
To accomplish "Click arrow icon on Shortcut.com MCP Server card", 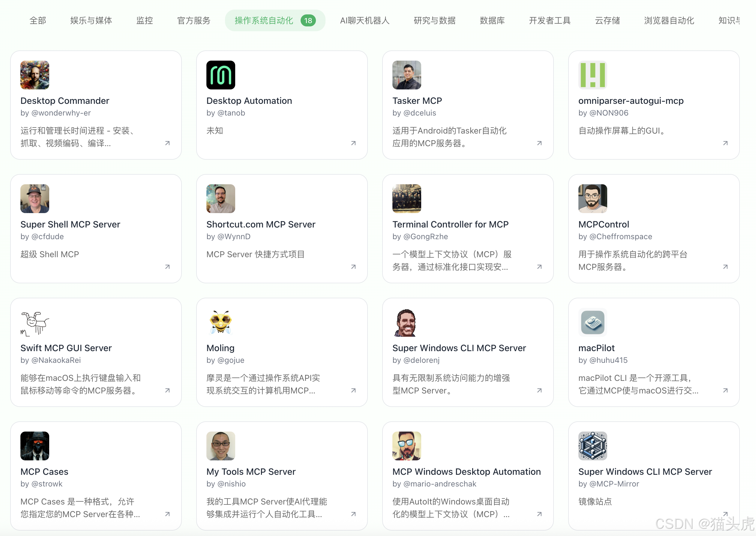I will coord(353,267).
